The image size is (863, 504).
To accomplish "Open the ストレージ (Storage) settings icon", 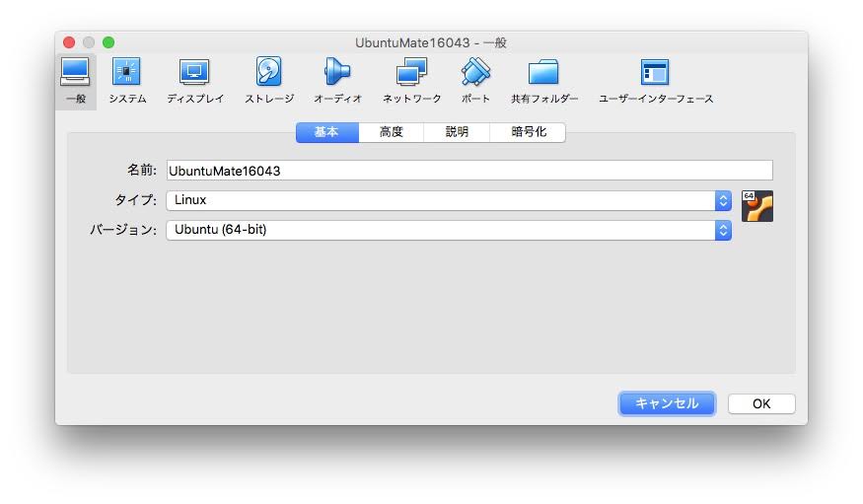I will tap(269, 81).
